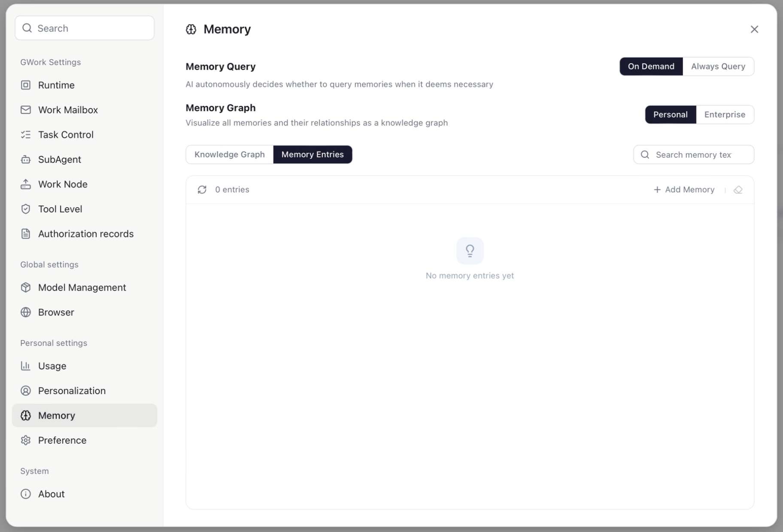Click the 'Global settings' section label
The image size is (783, 532).
point(49,265)
